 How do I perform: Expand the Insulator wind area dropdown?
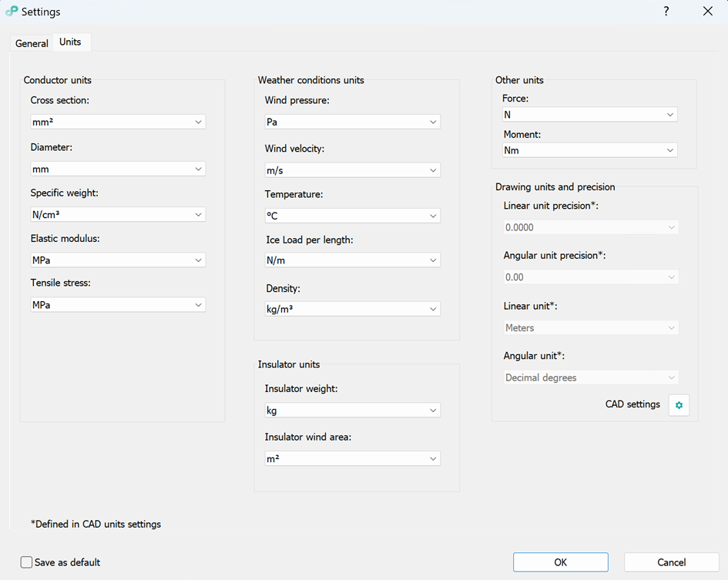tap(352, 458)
